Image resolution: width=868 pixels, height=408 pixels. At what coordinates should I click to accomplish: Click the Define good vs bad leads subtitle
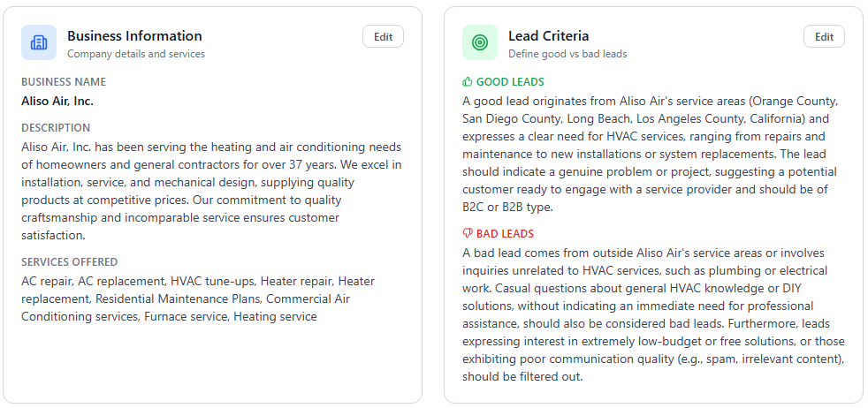[567, 54]
